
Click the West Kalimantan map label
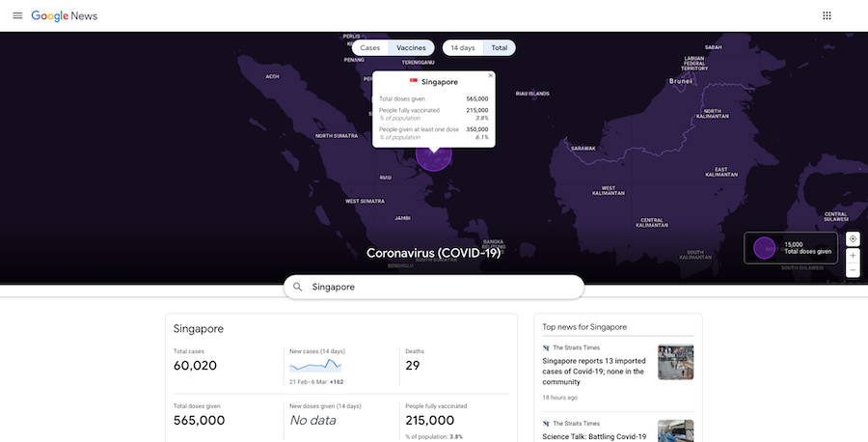coord(609,190)
